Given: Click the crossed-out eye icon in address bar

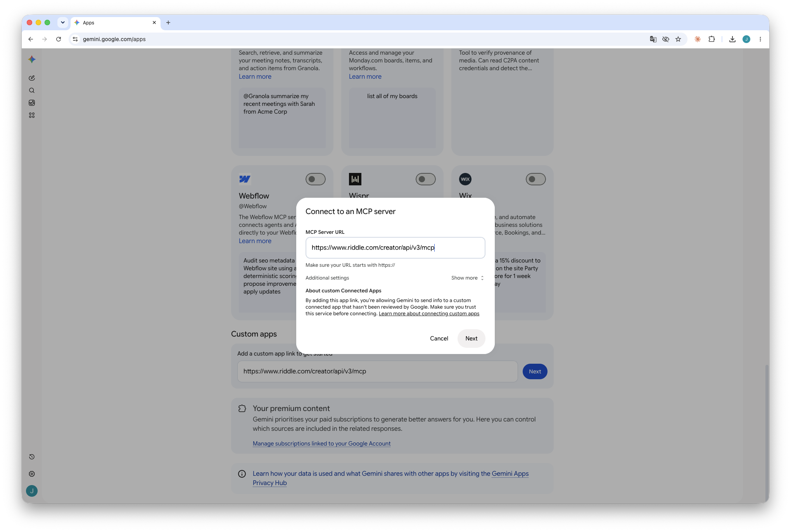Looking at the screenshot, I should (x=666, y=39).
